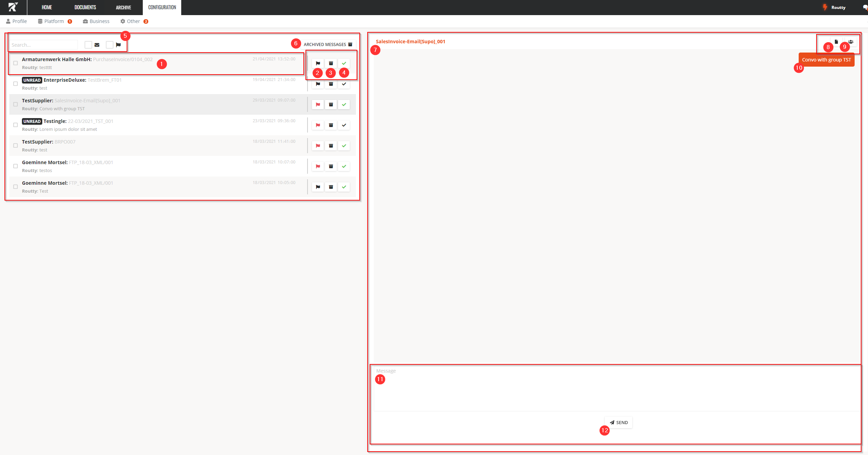Viewport: 868px width, 455px height.
Task: Tick the checkbox beside Testingle message
Action: [15, 125]
